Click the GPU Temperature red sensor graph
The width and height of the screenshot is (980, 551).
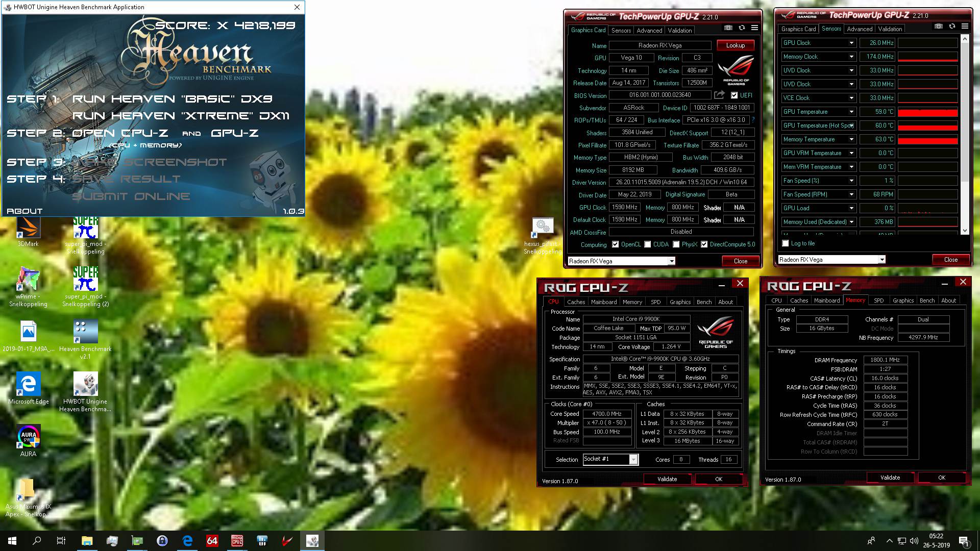(x=927, y=112)
